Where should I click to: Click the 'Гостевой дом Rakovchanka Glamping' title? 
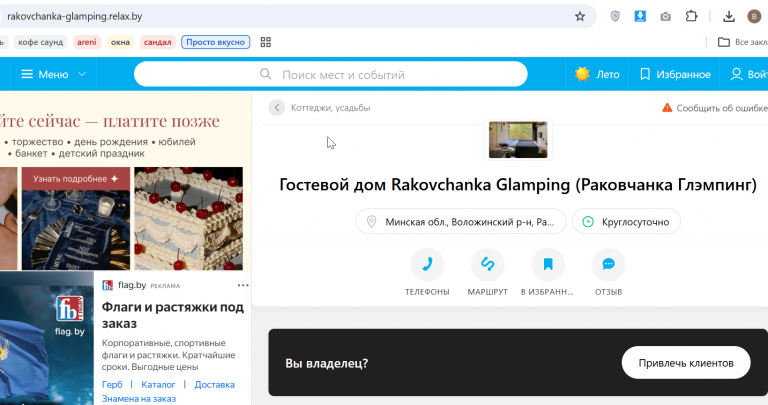(x=518, y=185)
